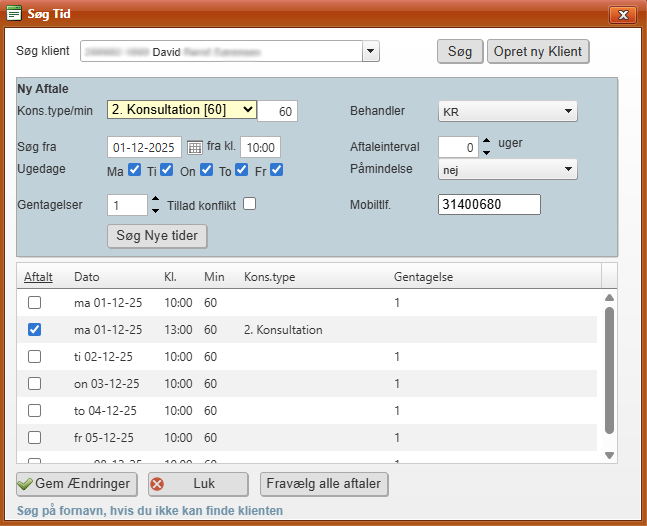Increase the Aftaleinterval weeks value

pyautogui.click(x=486, y=141)
